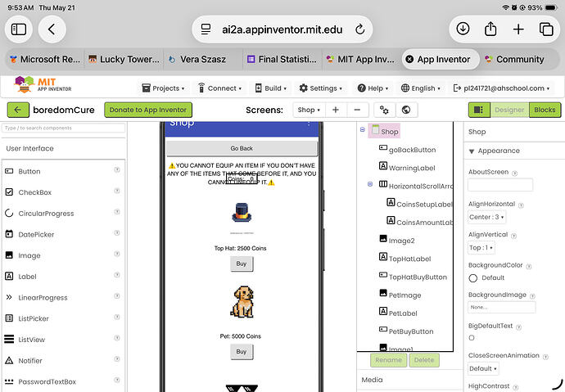Tap the Safari share icon
The height and width of the screenshot is (392, 565).
click(x=490, y=29)
